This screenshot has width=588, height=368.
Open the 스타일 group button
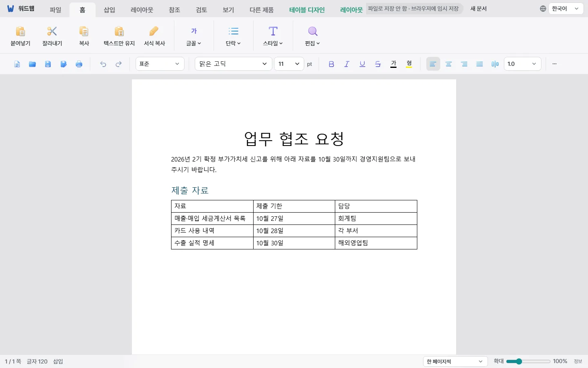(x=273, y=36)
